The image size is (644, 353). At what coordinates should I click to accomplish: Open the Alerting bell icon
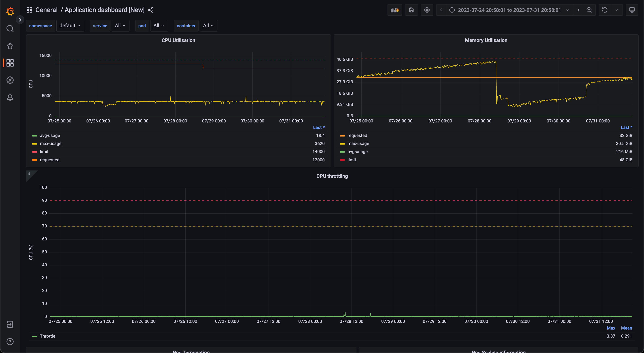coord(10,97)
